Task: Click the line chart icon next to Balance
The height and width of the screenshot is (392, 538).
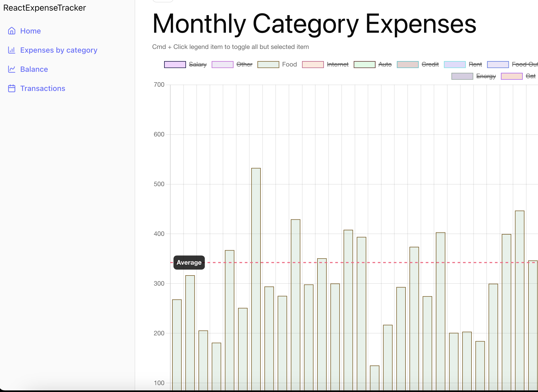Action: tap(12, 69)
